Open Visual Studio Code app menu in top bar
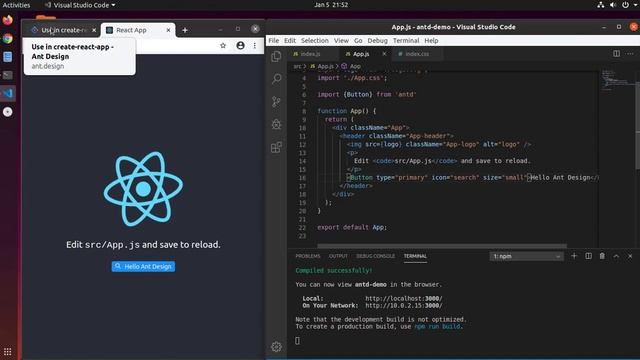640x360 pixels. click(80, 5)
